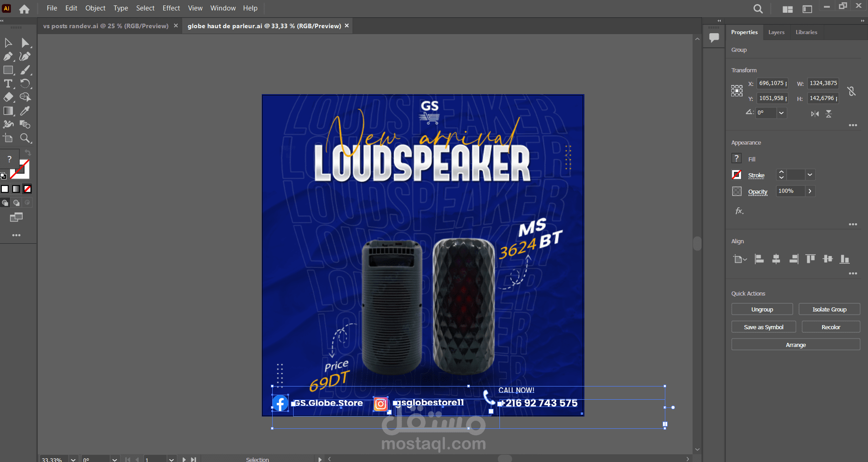This screenshot has height=462, width=868.
Task: Select the Gradient tool
Action: coord(8,111)
